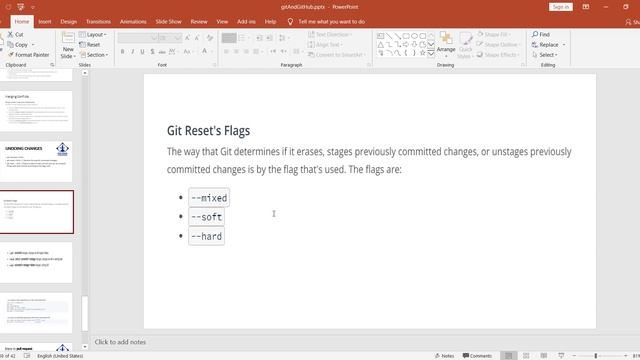Open the Add-ins tab

246,22
